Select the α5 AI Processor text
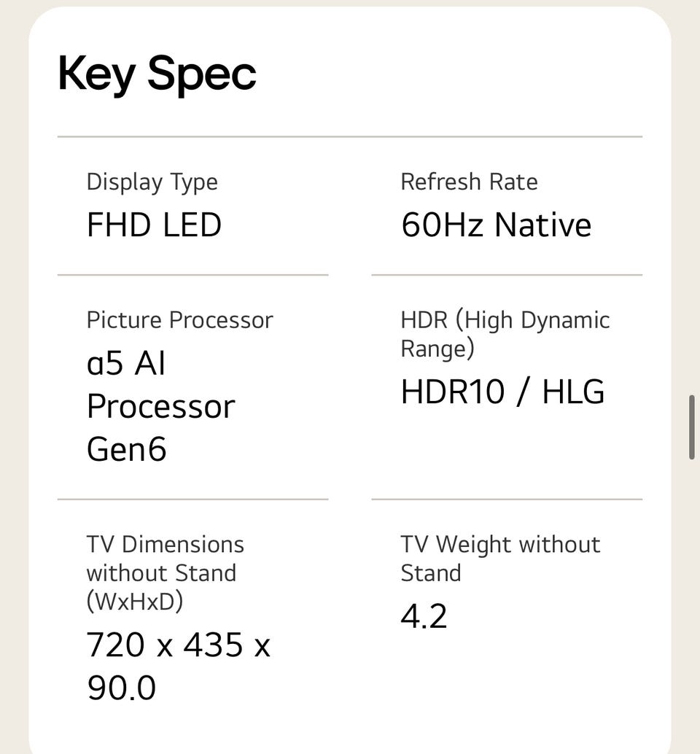Image resolution: width=700 pixels, height=754 pixels. click(126, 363)
